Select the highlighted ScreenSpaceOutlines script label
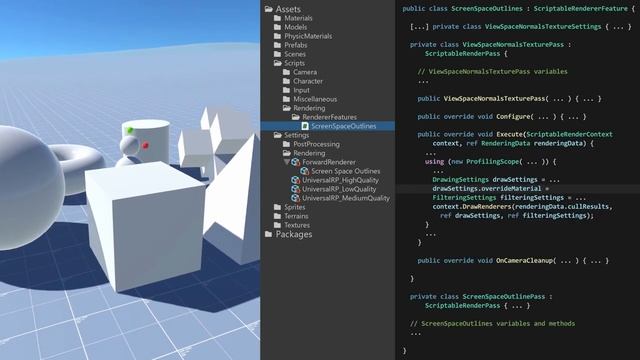640x360 pixels. pos(344,126)
